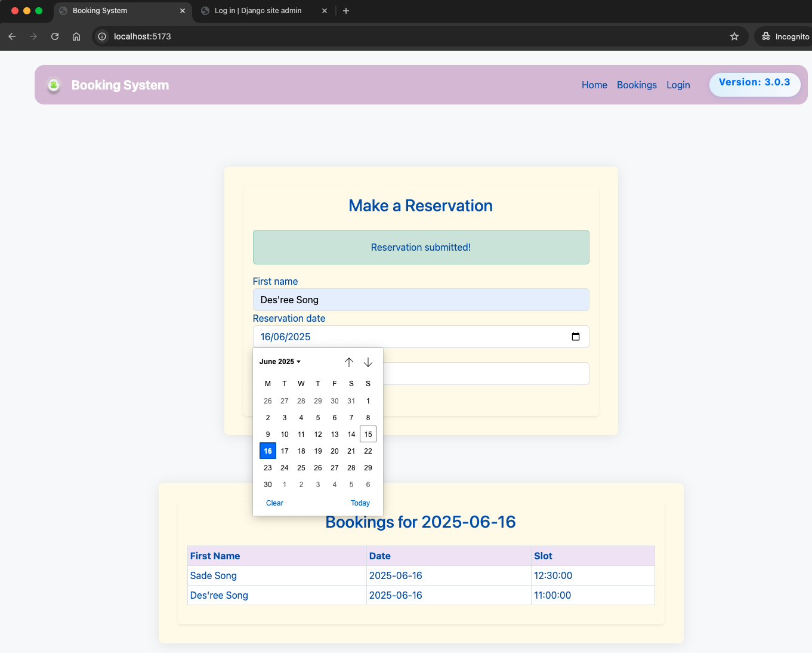Go to previous month with up arrow

coord(349,362)
